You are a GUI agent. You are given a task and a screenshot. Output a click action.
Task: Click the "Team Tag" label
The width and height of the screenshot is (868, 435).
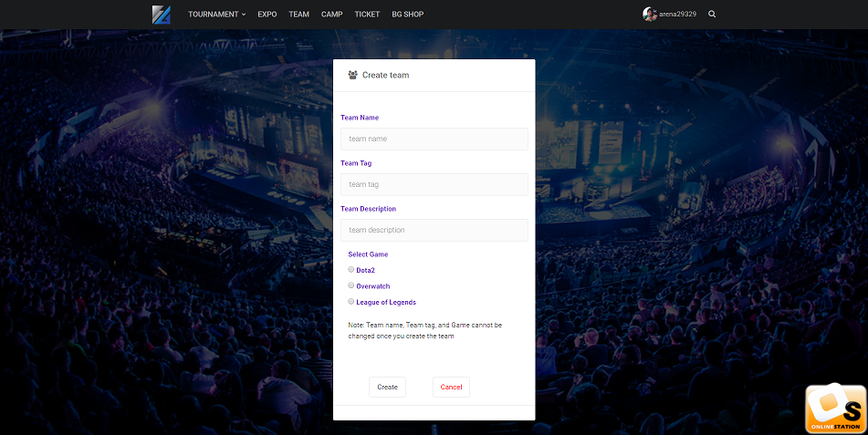point(356,163)
